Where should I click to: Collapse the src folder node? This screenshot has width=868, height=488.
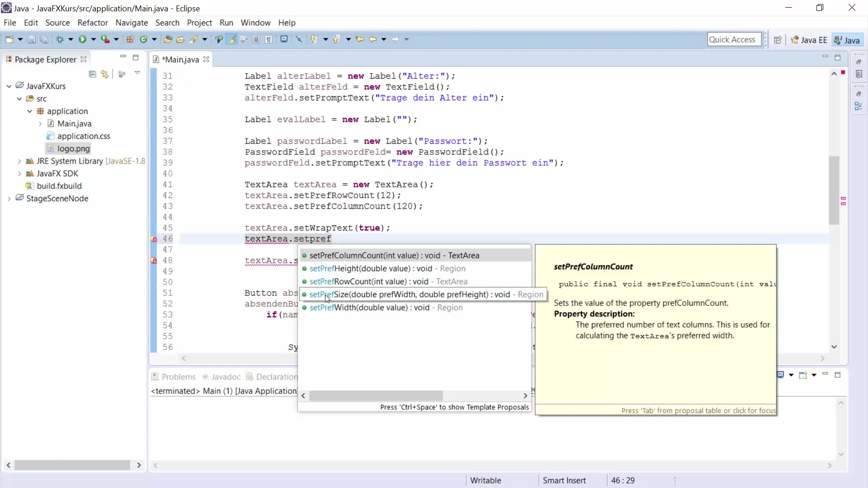coord(19,99)
